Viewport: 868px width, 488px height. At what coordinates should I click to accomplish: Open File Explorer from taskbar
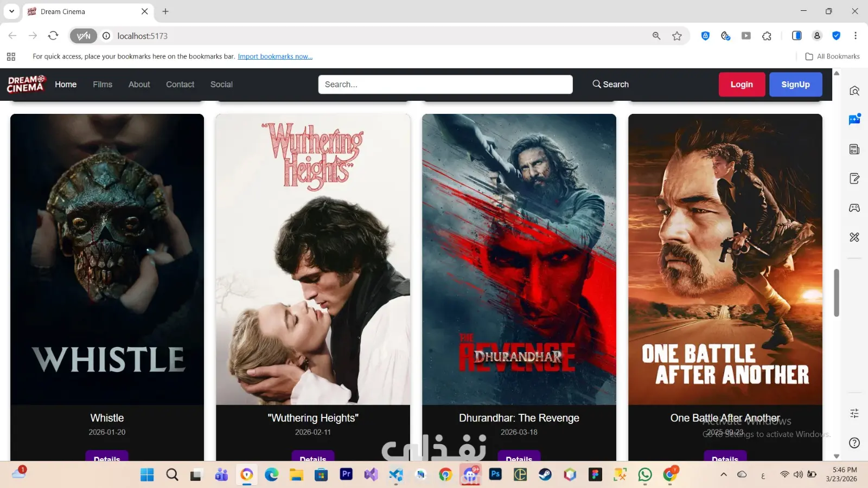[296, 475]
